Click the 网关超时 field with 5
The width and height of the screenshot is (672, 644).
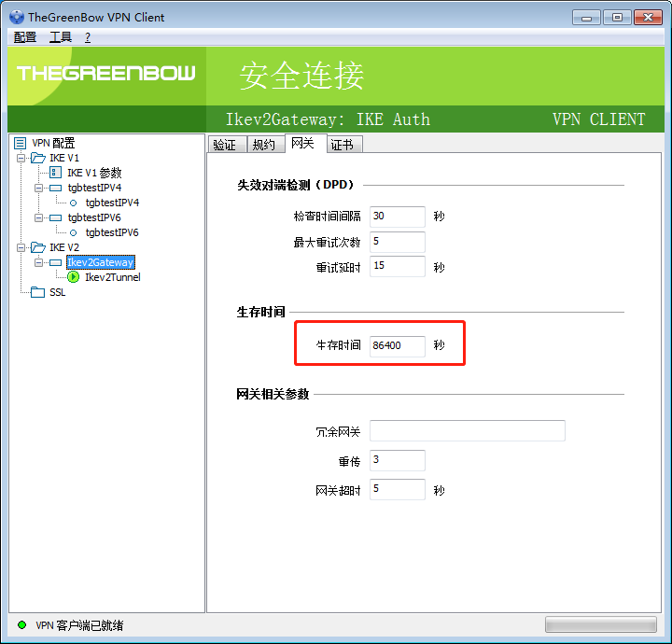pyautogui.click(x=398, y=489)
